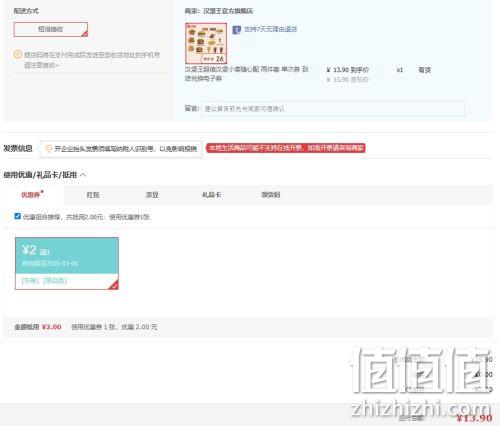
Task: Click the light bulb icon in invoice tip
Action: click(49, 148)
